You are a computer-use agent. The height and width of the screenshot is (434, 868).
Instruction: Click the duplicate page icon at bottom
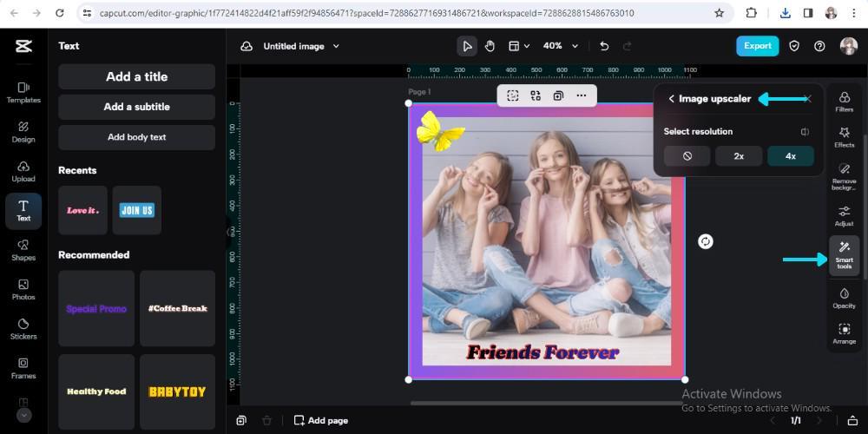[x=241, y=421]
